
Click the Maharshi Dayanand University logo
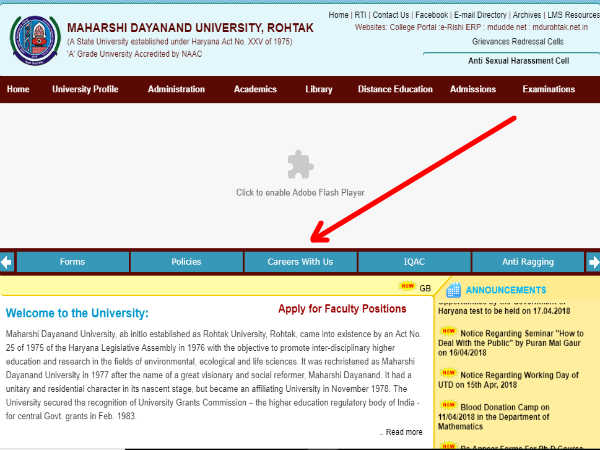click(x=35, y=40)
